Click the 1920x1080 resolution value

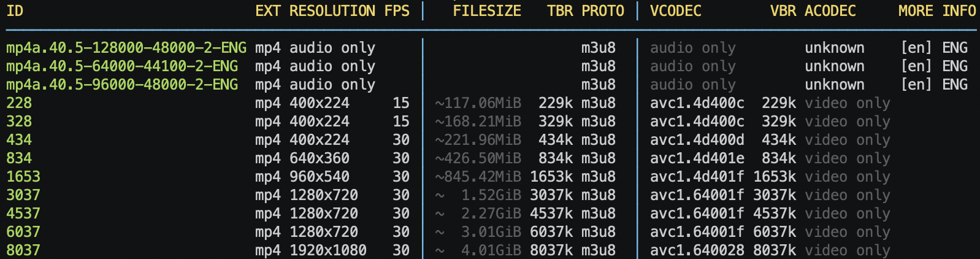(x=327, y=250)
